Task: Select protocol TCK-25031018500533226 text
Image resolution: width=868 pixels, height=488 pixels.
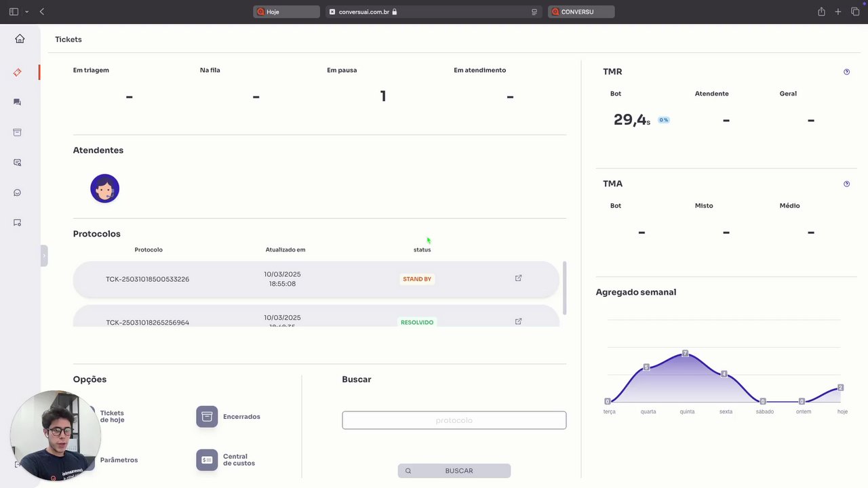Action: point(147,279)
